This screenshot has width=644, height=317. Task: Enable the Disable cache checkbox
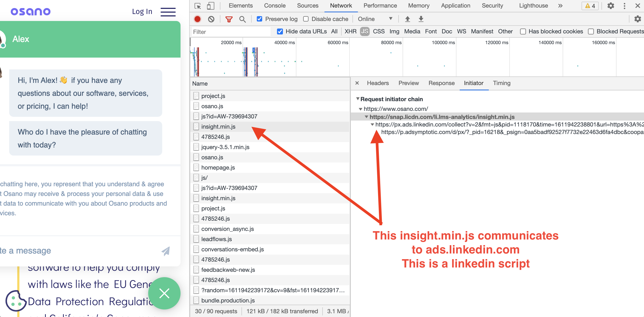306,19
